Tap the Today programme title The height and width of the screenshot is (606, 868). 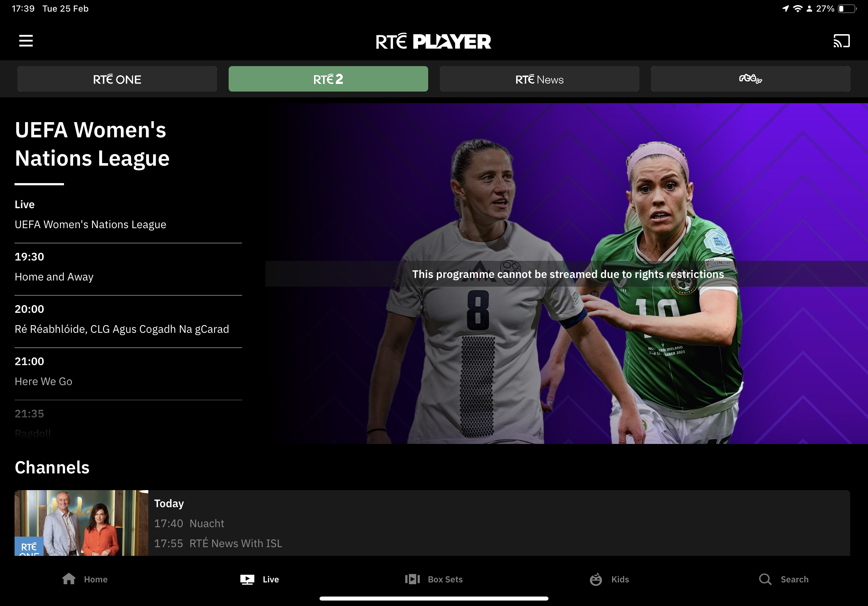169,504
